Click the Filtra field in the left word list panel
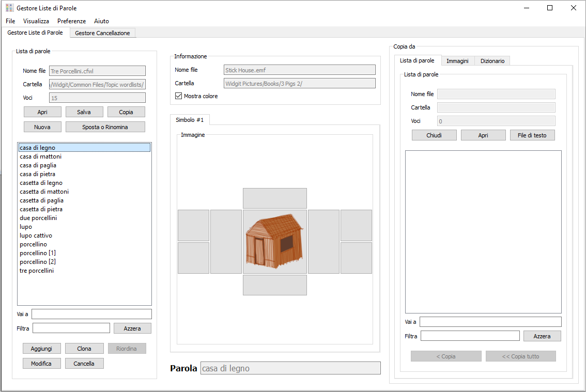586x392 pixels. pyautogui.click(x=71, y=328)
